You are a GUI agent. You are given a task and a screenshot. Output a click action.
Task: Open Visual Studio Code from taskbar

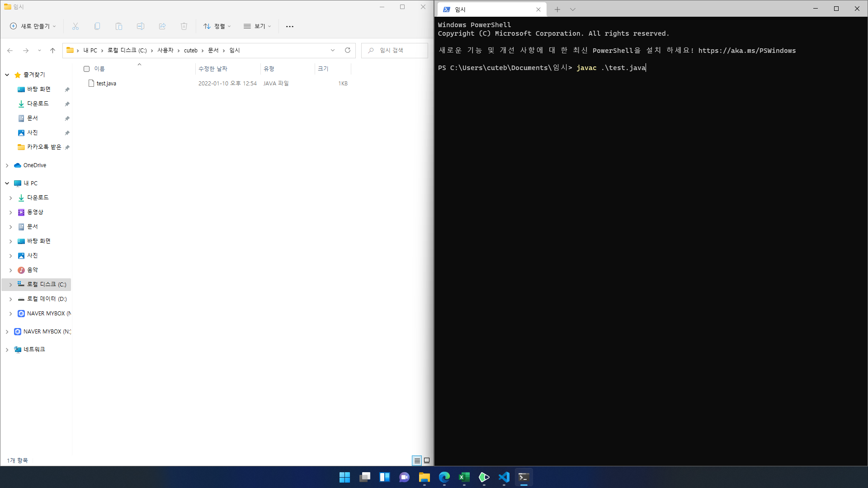click(x=504, y=477)
